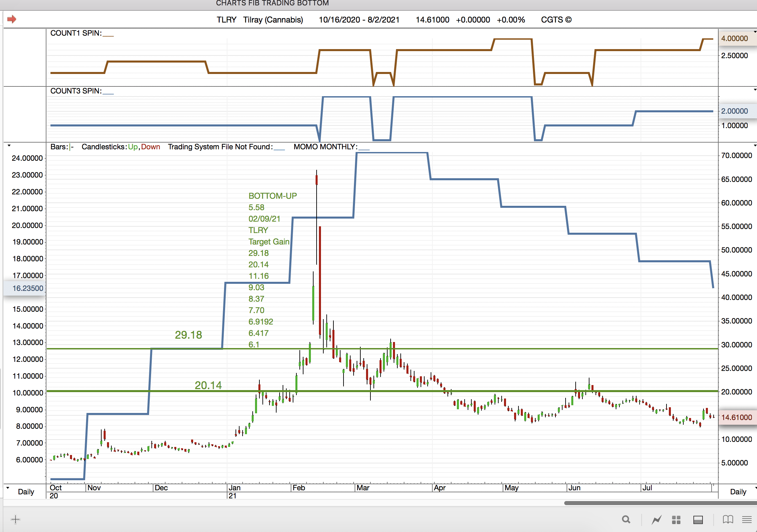Click the TLRY ticker symbol in header
This screenshot has height=532, width=757.
[226, 20]
